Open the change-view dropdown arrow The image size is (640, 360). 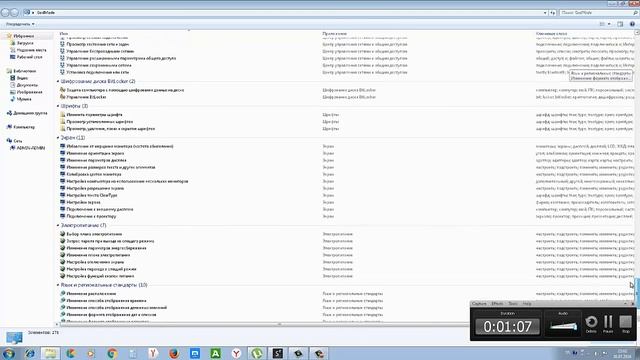point(609,24)
